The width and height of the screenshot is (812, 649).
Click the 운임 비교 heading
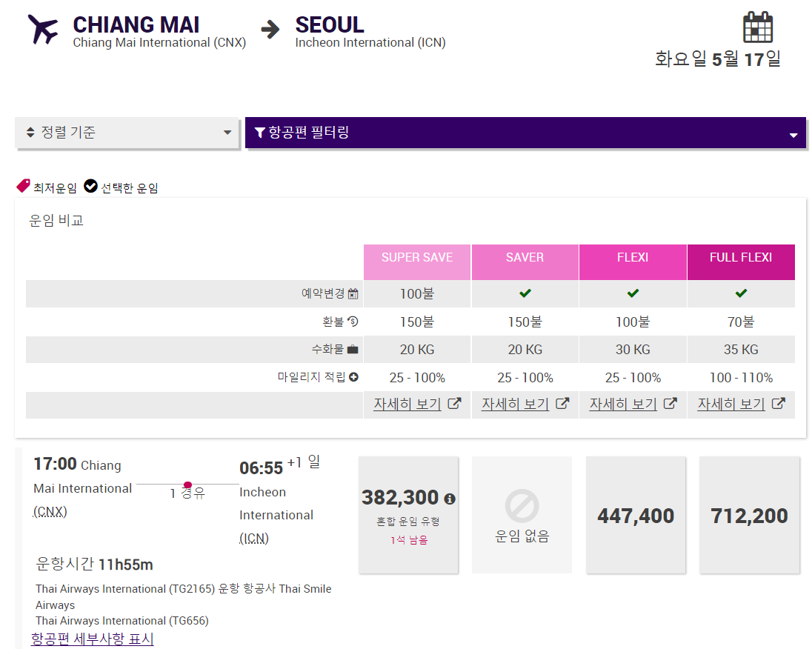point(56,221)
